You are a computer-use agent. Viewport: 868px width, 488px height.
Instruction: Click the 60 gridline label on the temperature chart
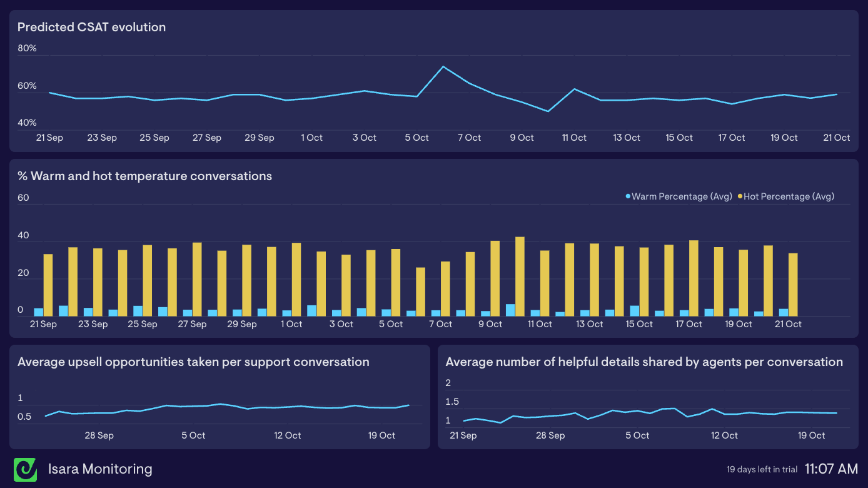pos(23,197)
